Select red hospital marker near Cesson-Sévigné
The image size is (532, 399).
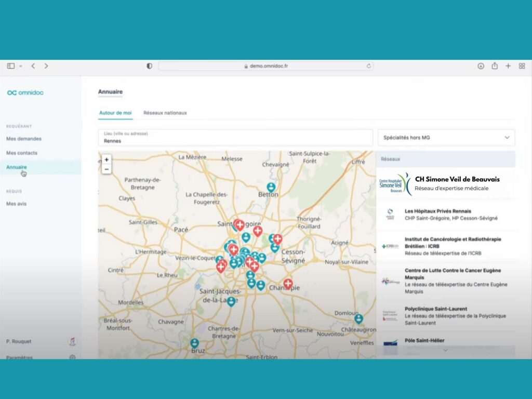coord(277,239)
